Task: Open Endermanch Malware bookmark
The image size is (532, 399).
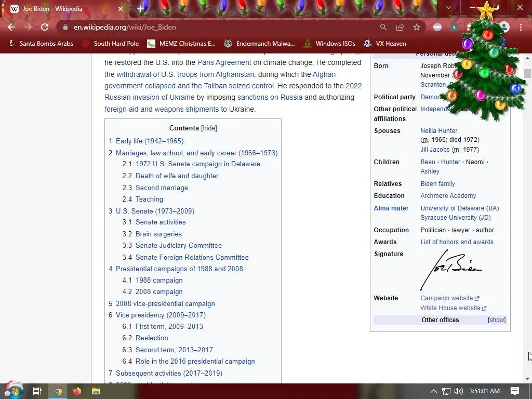Action: 260,44
